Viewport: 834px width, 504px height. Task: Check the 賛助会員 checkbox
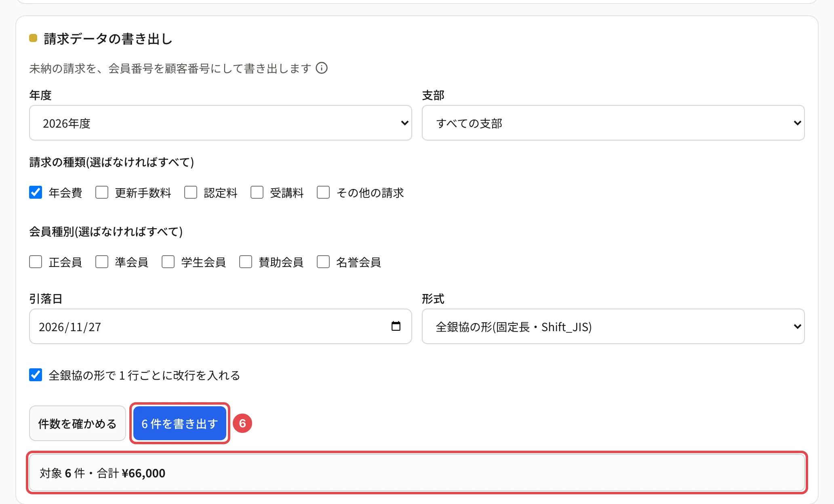[x=246, y=262]
